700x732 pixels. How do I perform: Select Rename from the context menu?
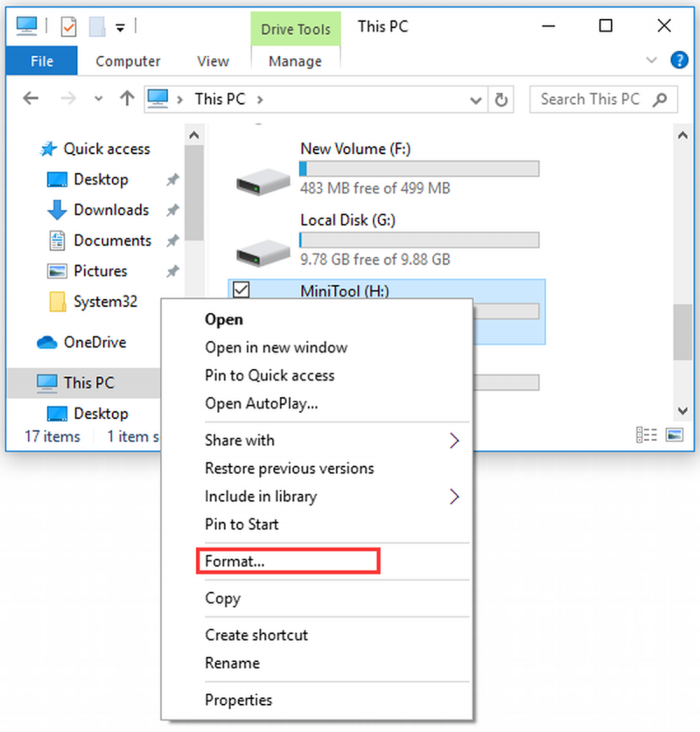point(232,663)
